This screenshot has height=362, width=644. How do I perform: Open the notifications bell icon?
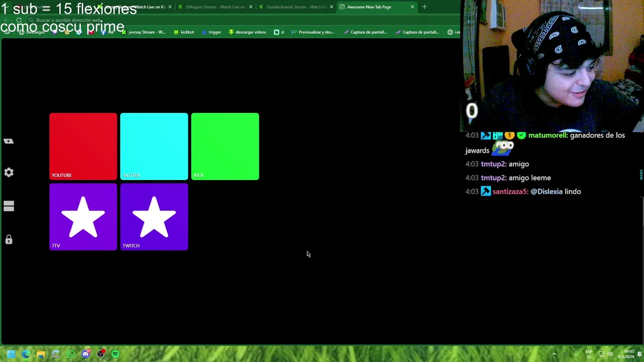coord(640,354)
